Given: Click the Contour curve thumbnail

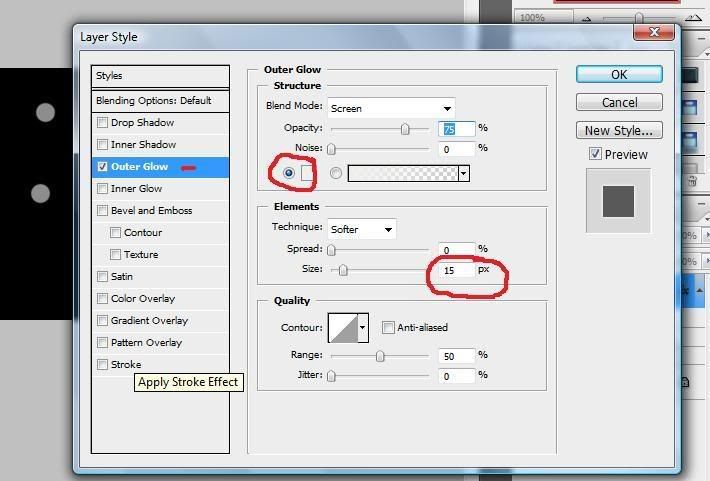Looking at the screenshot, I should pyautogui.click(x=343, y=327).
